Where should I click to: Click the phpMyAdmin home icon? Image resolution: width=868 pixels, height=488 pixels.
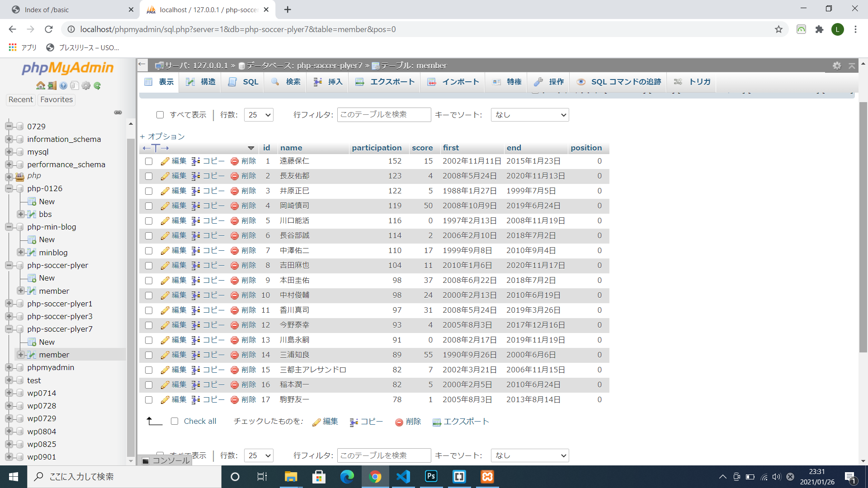click(41, 85)
